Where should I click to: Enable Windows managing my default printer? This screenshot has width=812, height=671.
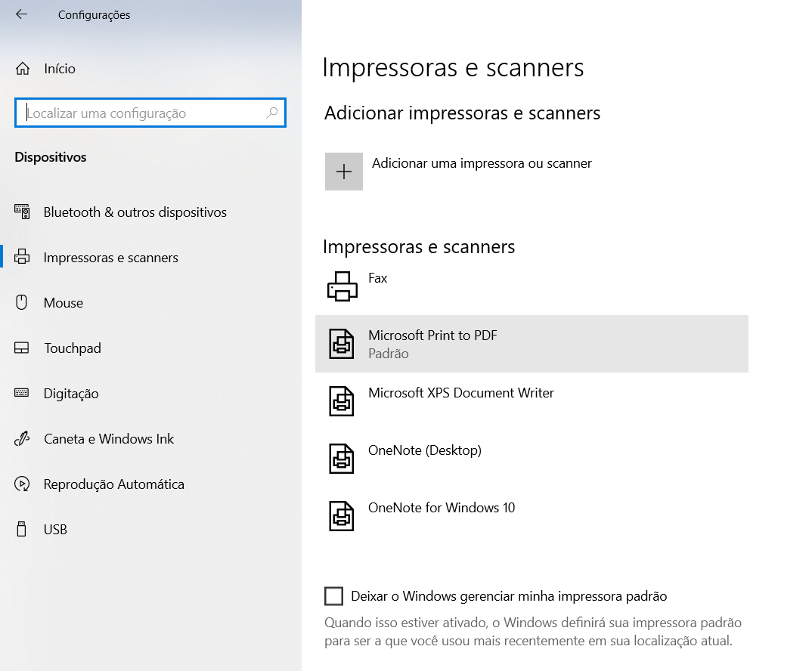click(x=334, y=596)
